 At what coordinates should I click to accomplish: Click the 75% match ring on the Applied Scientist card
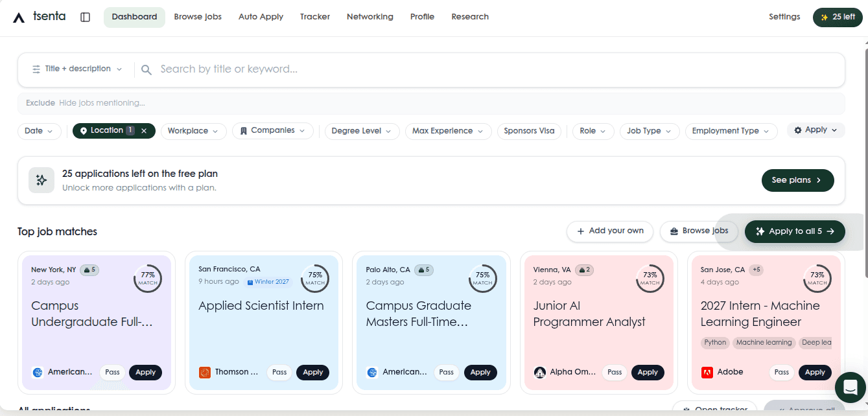315,278
